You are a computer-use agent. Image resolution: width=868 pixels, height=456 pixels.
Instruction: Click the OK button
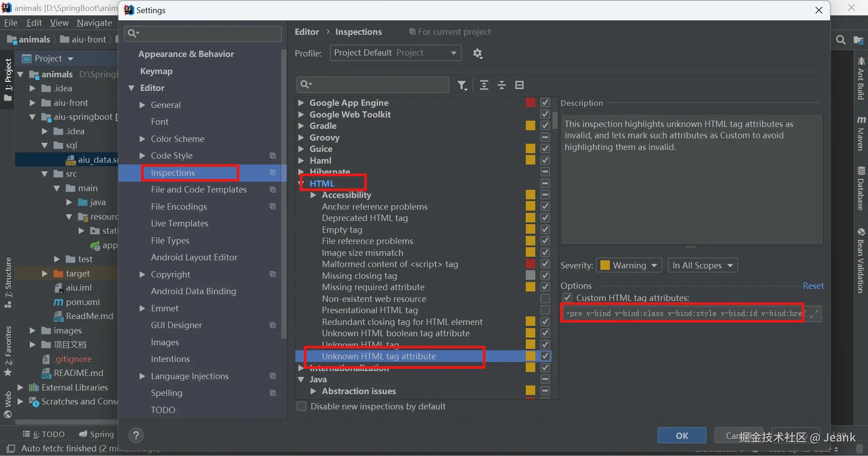click(682, 436)
